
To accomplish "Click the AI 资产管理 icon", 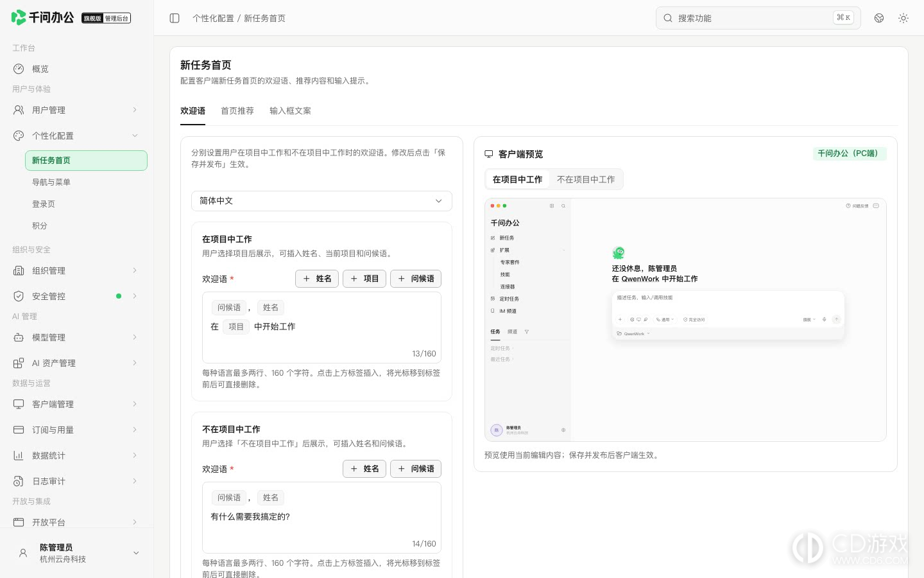I will (19, 363).
